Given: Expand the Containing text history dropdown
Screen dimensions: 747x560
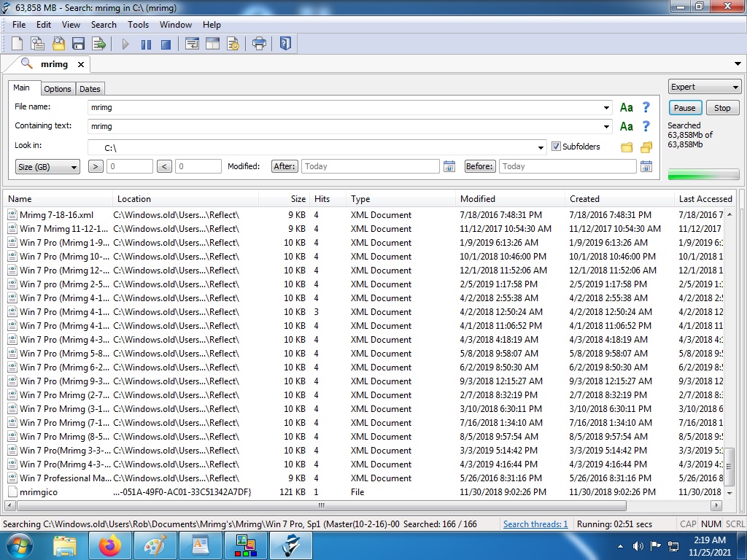Looking at the screenshot, I should [x=606, y=127].
